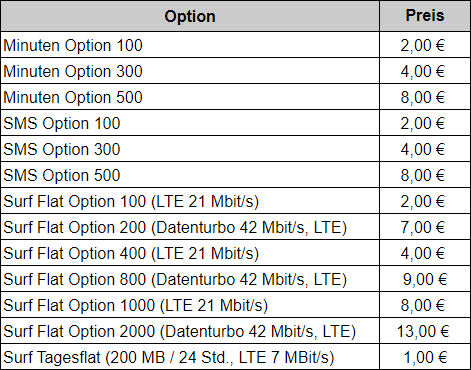Click Surf Flat Option 100 LTE 21 cell
The width and height of the screenshot is (471, 370).
190,201
